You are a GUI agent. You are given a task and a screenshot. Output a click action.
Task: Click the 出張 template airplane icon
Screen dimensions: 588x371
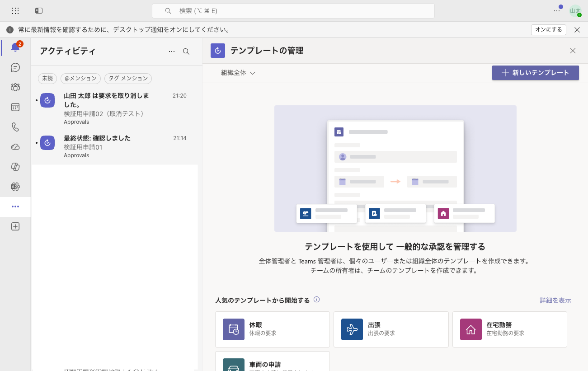(x=352, y=329)
